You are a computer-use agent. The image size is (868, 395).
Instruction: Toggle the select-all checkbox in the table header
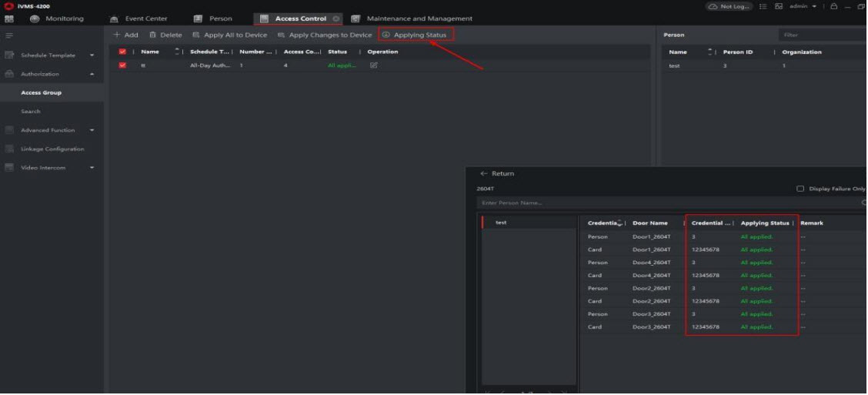click(122, 52)
